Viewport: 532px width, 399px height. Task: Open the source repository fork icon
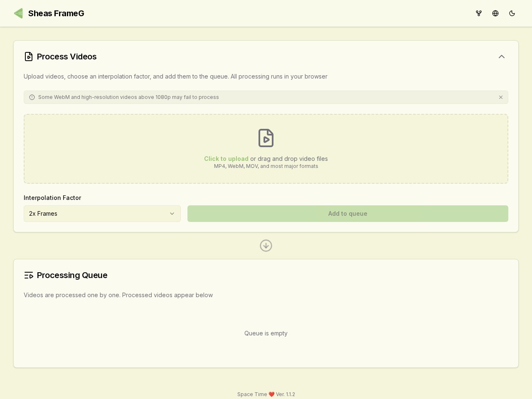(479, 13)
